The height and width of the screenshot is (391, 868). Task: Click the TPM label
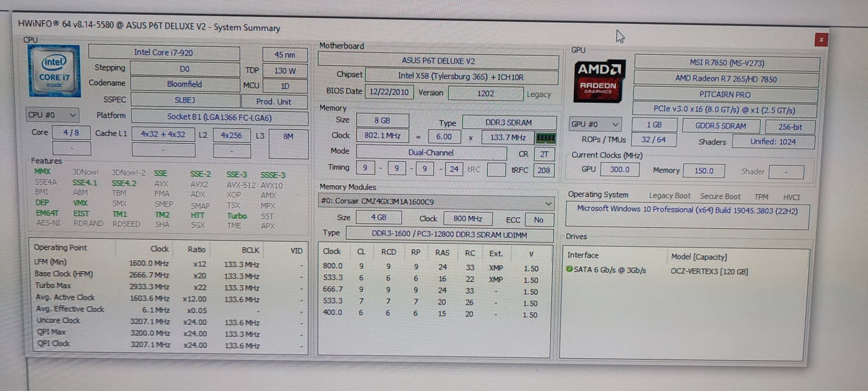pos(761,197)
